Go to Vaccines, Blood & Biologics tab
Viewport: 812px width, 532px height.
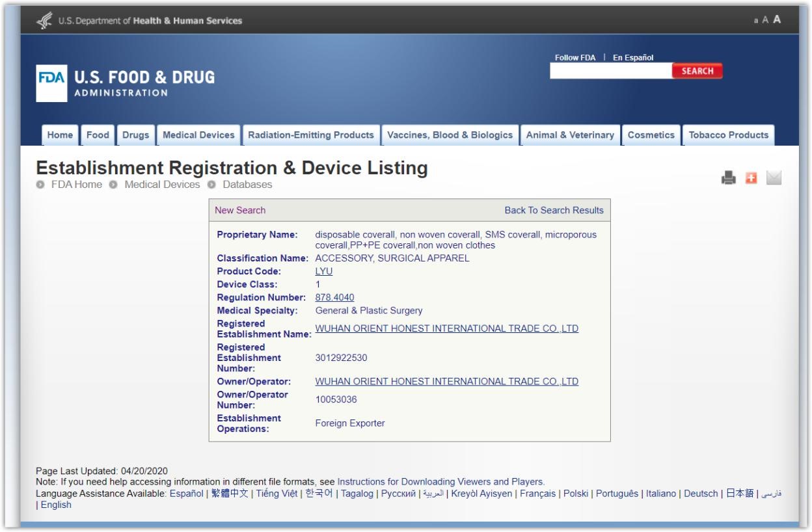pos(450,135)
